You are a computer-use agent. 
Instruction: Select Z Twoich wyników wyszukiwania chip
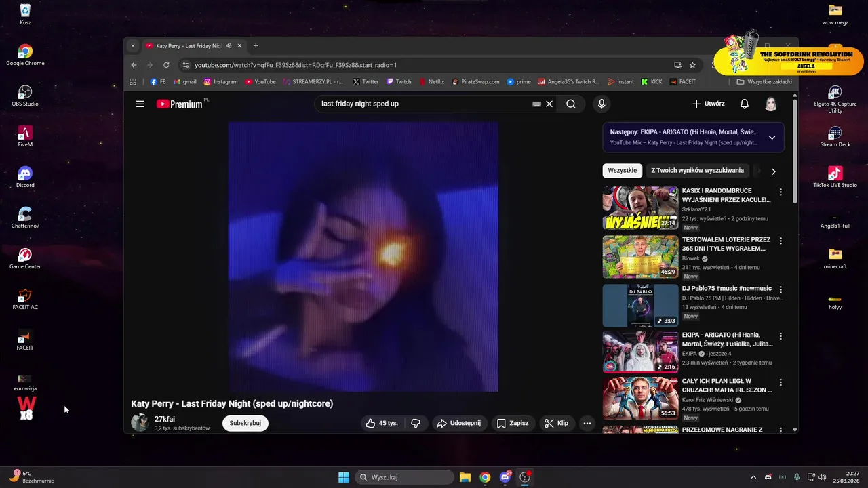[698, 171]
